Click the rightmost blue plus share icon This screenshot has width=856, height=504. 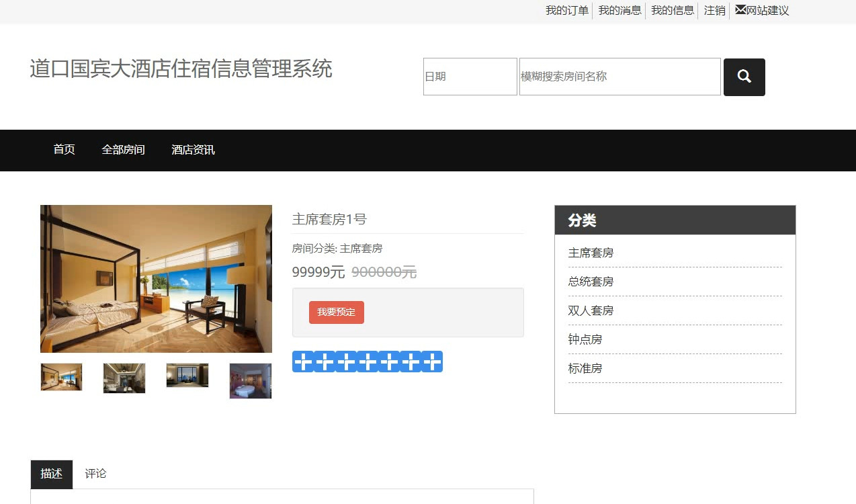tap(432, 362)
